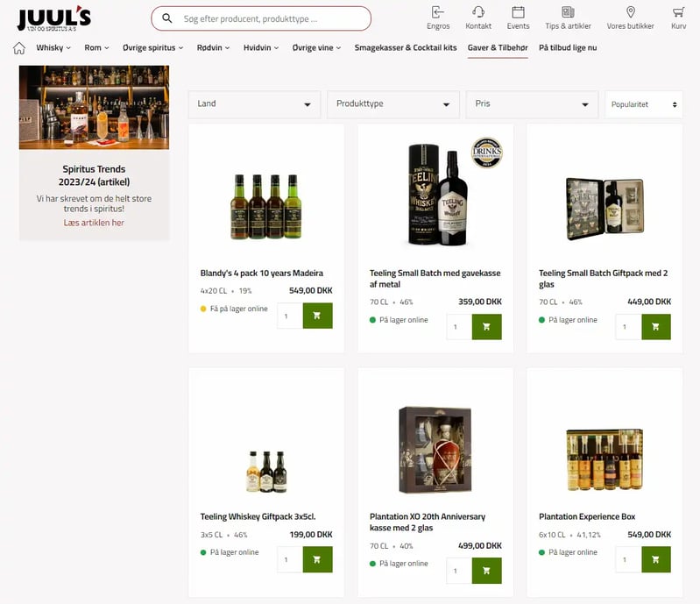Expand the Rødvin menu

click(213, 48)
